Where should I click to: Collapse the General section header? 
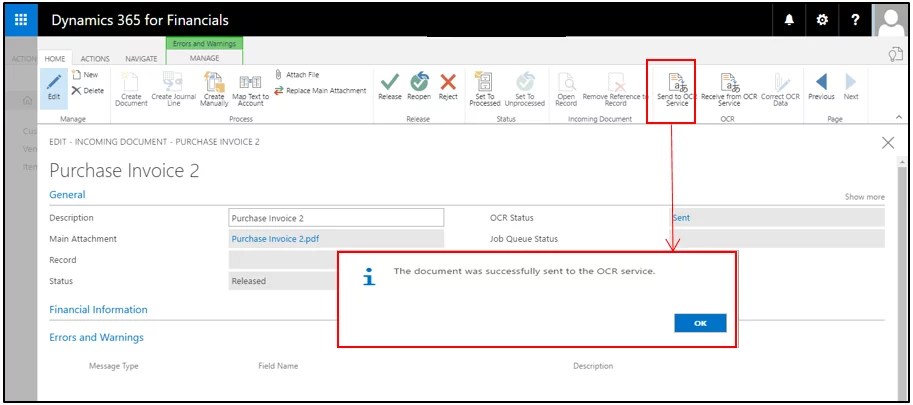coord(68,195)
